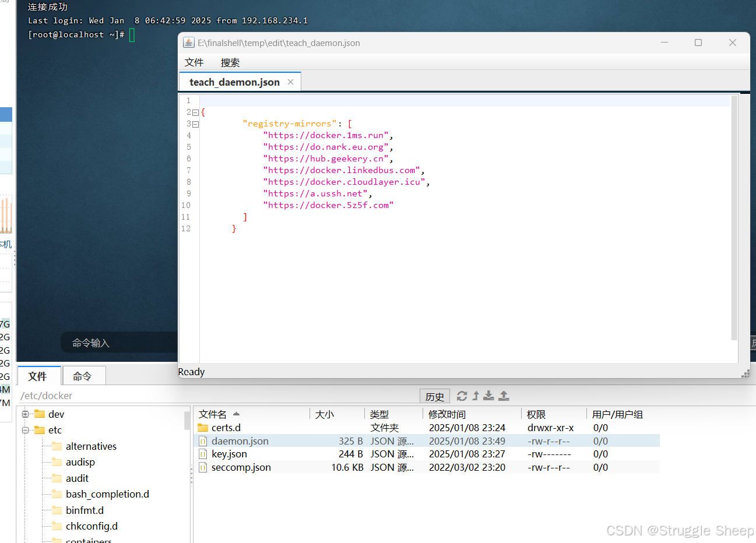Open the 文件 menu in editor
The height and width of the screenshot is (543, 756).
coord(194,62)
